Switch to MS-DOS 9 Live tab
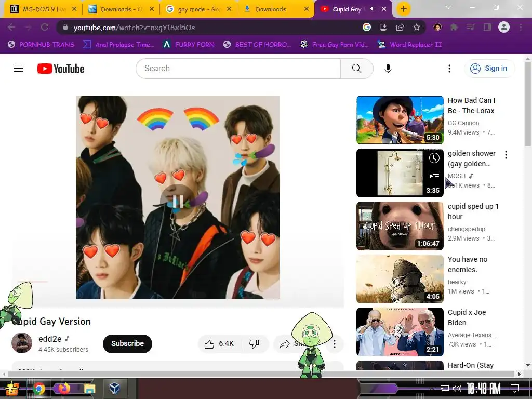Screen dimensions: 532x399 click(x=43, y=9)
